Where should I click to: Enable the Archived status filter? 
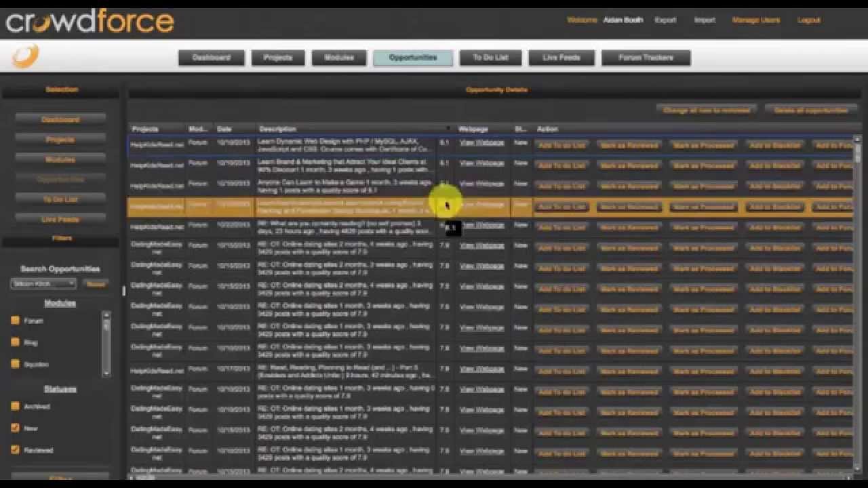click(x=15, y=407)
